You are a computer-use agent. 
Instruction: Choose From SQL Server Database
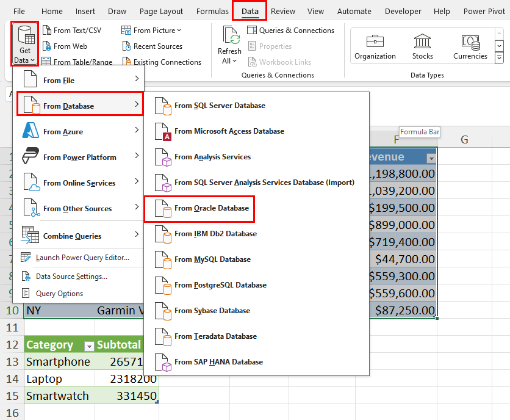pyautogui.click(x=256, y=106)
